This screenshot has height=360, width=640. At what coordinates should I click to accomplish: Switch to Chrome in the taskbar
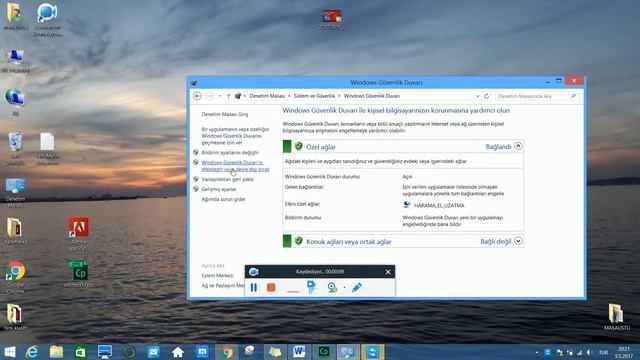227,352
